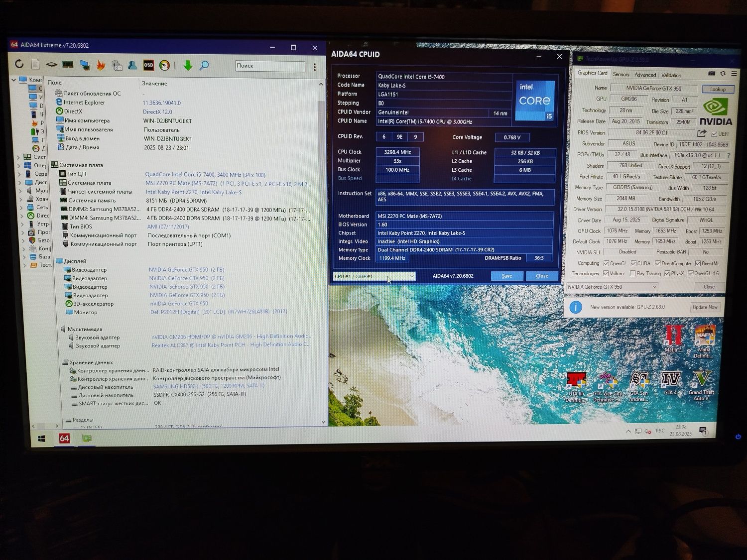
Task: Open the Mafia 2 desktop icon
Action: [x=673, y=339]
